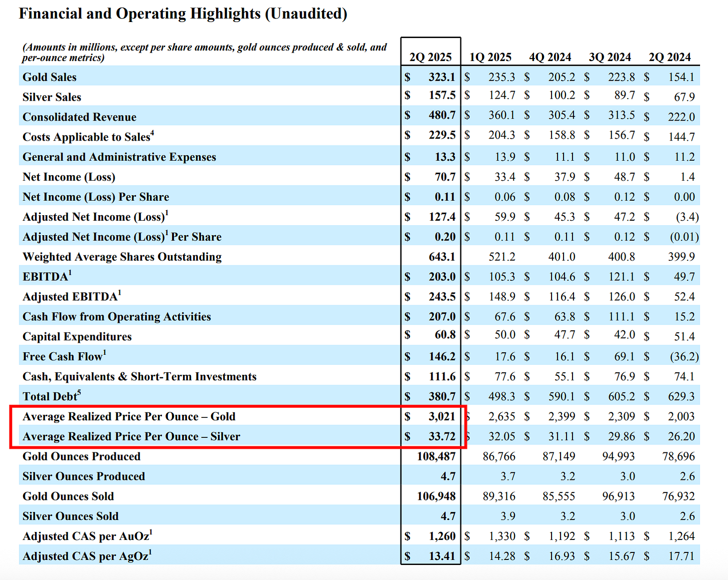This screenshot has height=580, width=728.
Task: Select the Net Income (Loss) Per Share label
Action: (96, 197)
